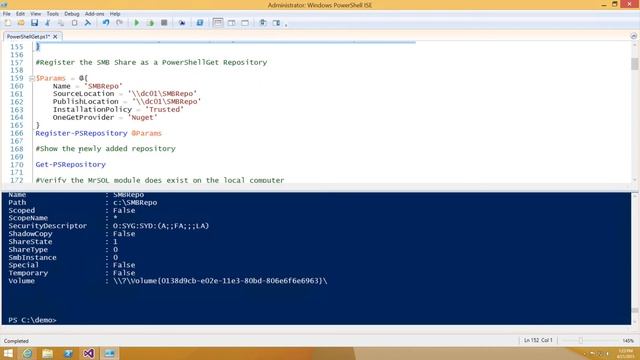This screenshot has width=640, height=360.
Task: Open the toolbar overflow options dropdown
Action: pyautogui.click(x=286, y=24)
